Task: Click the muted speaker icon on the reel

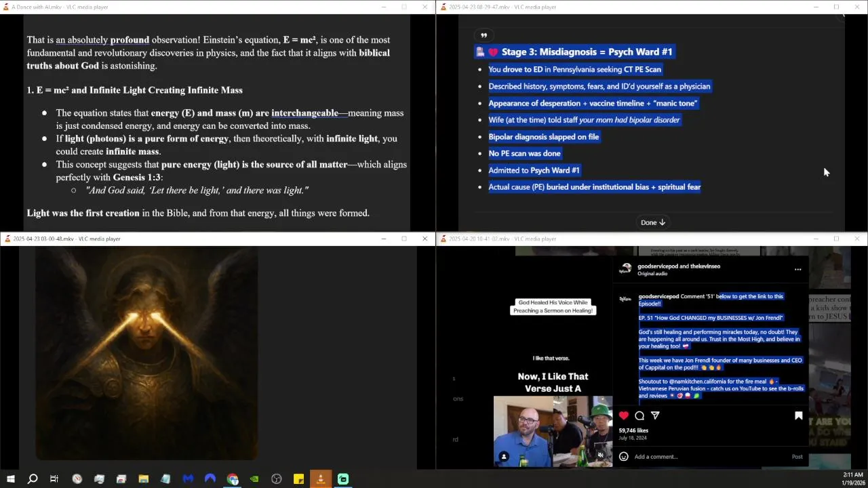Action: pos(601,456)
